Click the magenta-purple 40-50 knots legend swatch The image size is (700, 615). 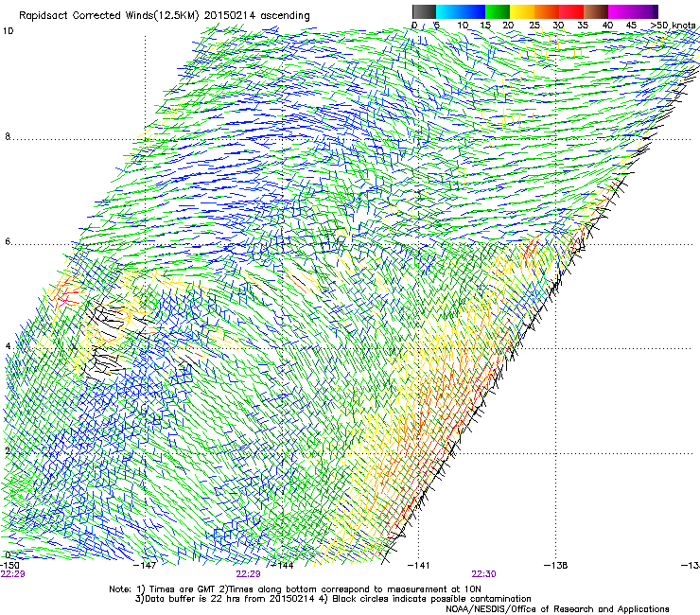pyautogui.click(x=633, y=11)
